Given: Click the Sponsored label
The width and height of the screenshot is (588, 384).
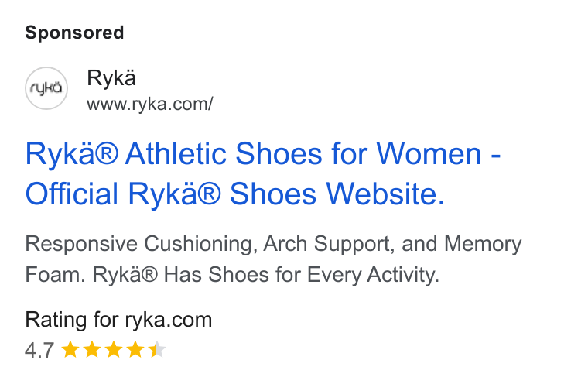Looking at the screenshot, I should (74, 33).
